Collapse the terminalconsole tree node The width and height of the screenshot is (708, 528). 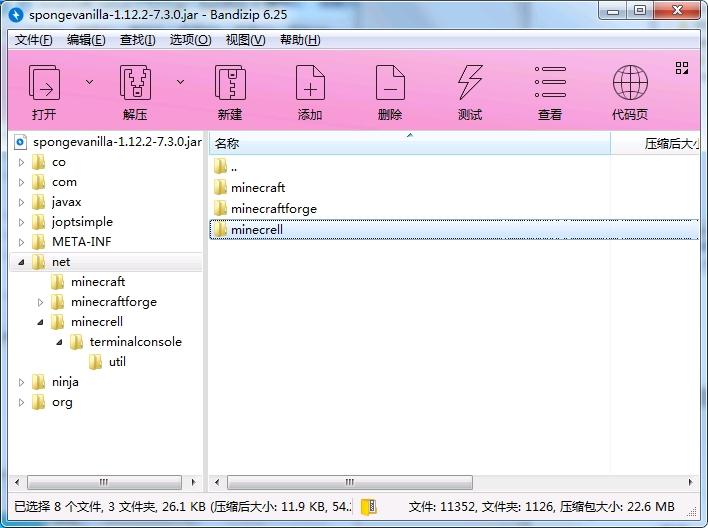pos(59,342)
